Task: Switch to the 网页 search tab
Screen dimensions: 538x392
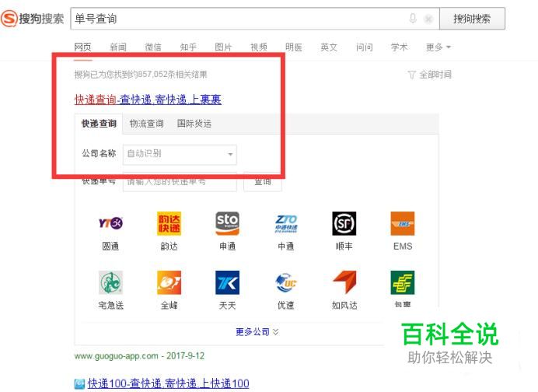Action: 82,47
